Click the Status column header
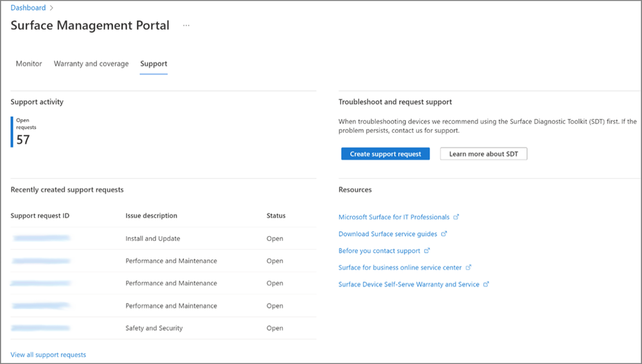The height and width of the screenshot is (364, 642). [x=276, y=216]
